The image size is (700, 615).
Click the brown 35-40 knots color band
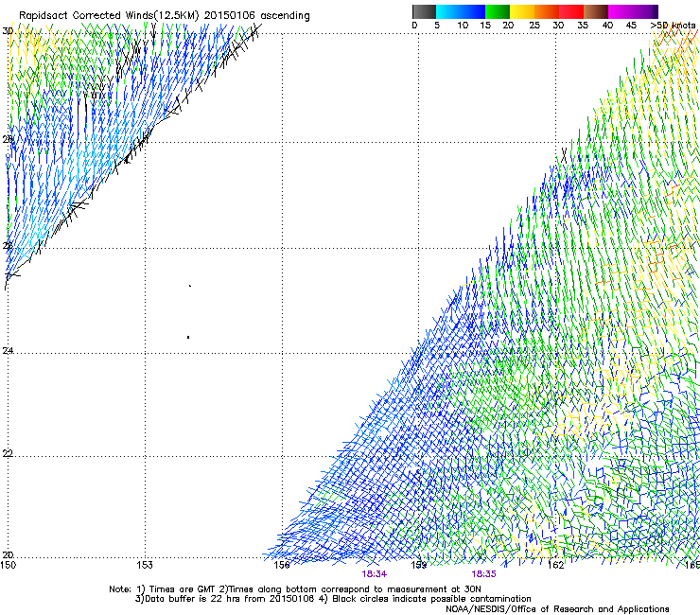[596, 11]
